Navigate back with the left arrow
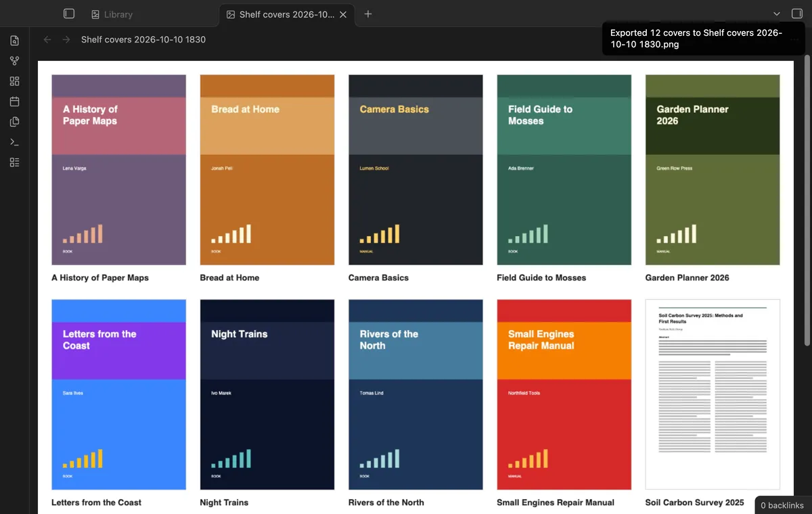This screenshot has height=514, width=812. 47,40
